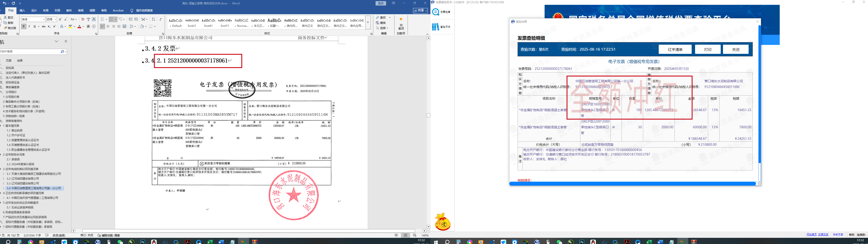Image resolution: width=868 pixels, height=244 pixels.
Task: Expand the '3.1 天津大港油田' navigation heading
Action: click(x=4, y=174)
